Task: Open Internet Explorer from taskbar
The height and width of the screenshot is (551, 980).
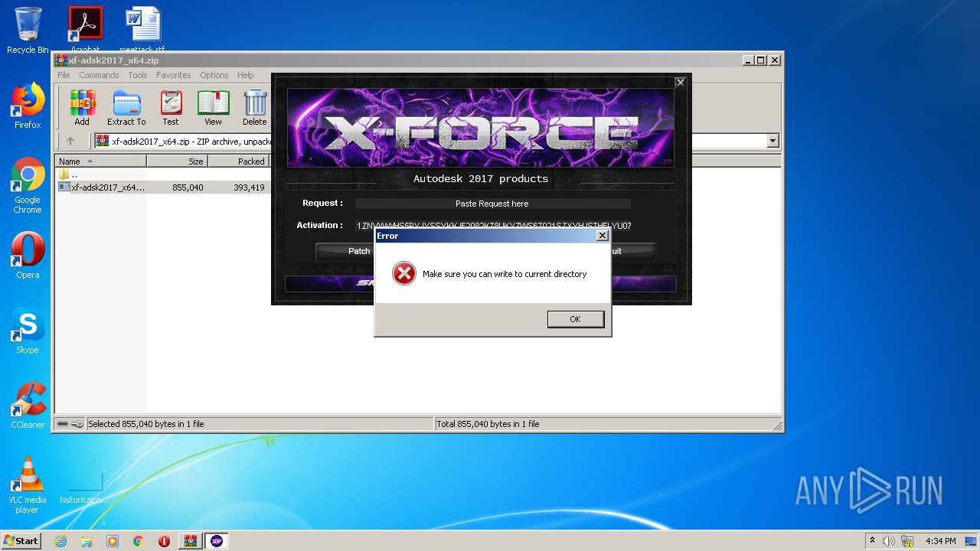Action: [x=60, y=541]
